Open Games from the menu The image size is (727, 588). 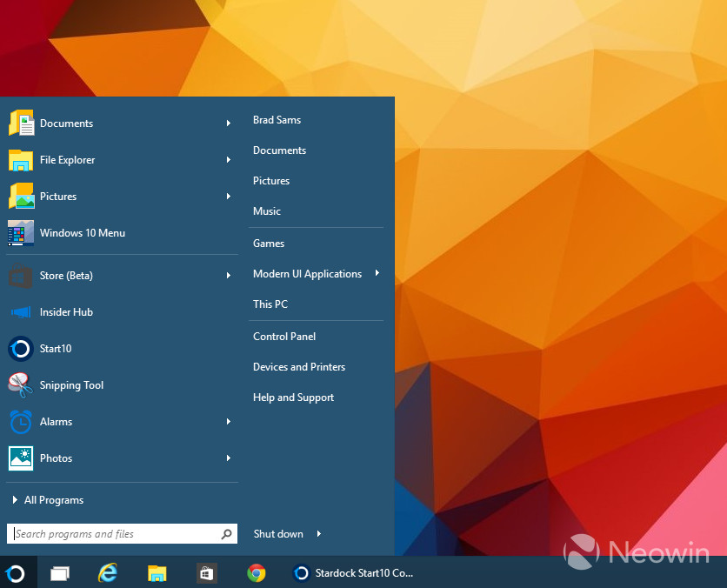pos(269,244)
